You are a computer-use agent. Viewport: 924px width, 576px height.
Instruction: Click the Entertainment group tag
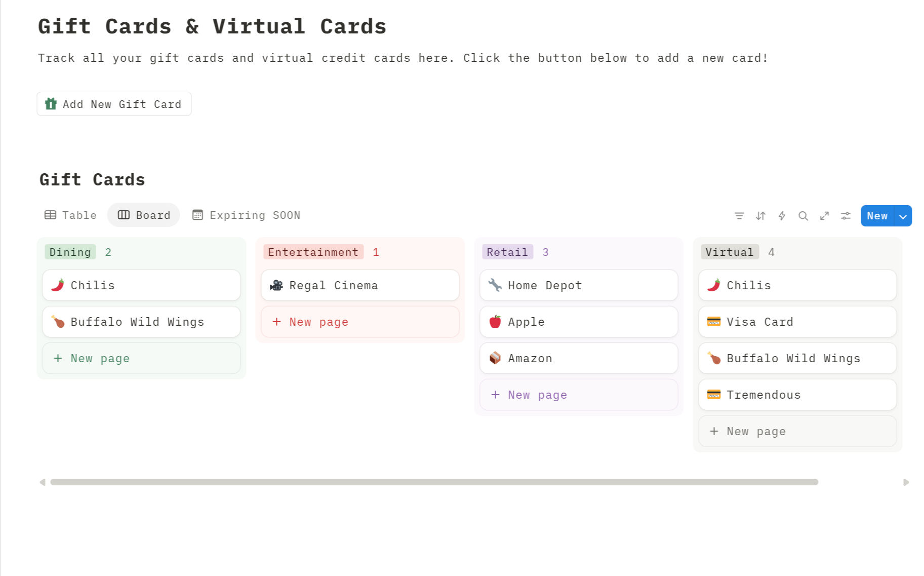point(313,252)
